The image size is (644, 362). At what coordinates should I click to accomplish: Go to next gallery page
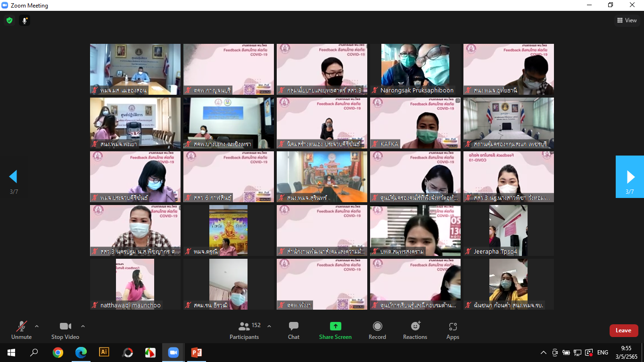[630, 177]
